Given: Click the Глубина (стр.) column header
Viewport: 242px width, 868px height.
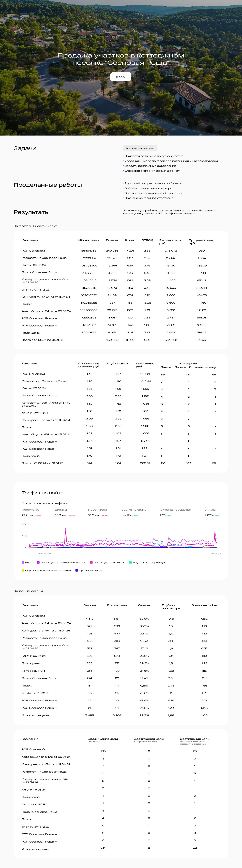Looking at the screenshot, I should click(118, 364).
